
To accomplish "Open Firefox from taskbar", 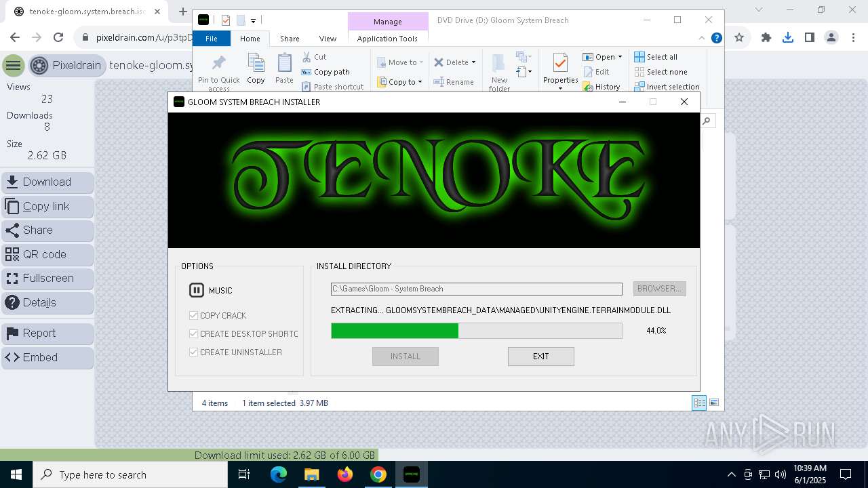I will [x=345, y=474].
